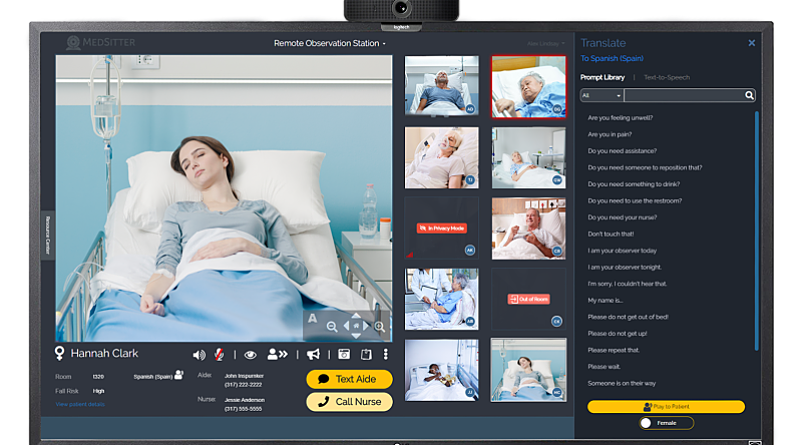Click the megaphone alarm icon
This screenshot has width=800, height=445.
click(313, 354)
